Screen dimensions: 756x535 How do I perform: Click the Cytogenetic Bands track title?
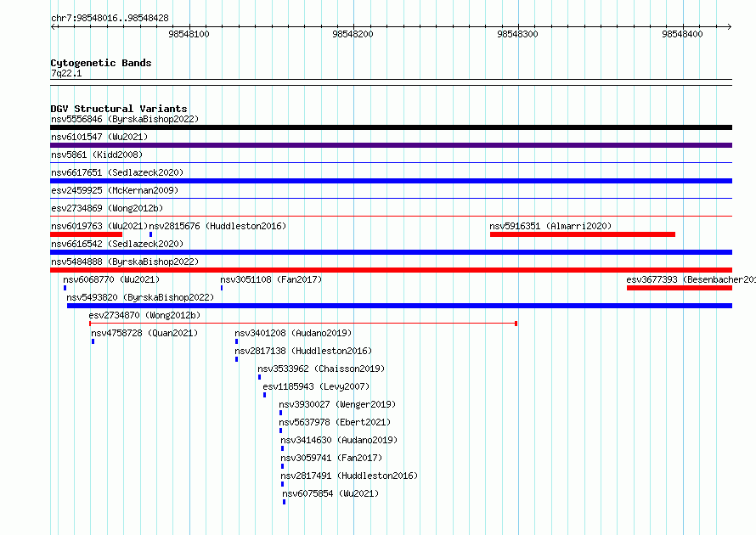click(x=101, y=63)
